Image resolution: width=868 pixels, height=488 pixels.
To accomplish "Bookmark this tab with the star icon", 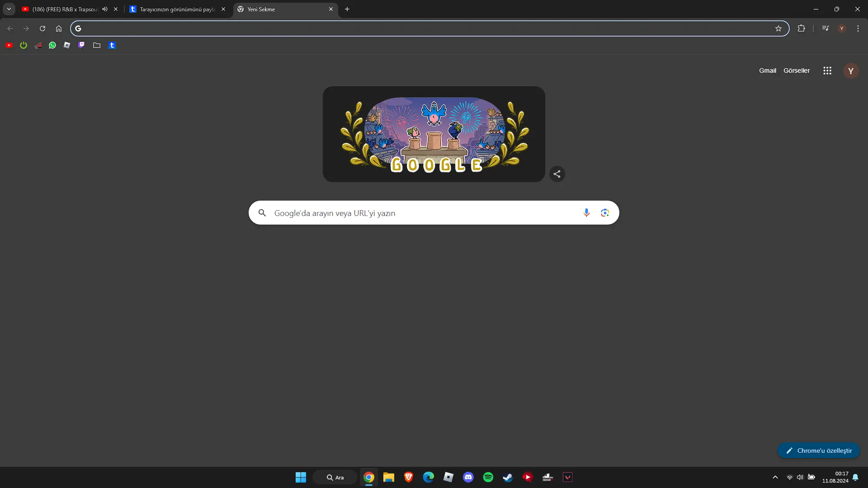I will click(778, 28).
